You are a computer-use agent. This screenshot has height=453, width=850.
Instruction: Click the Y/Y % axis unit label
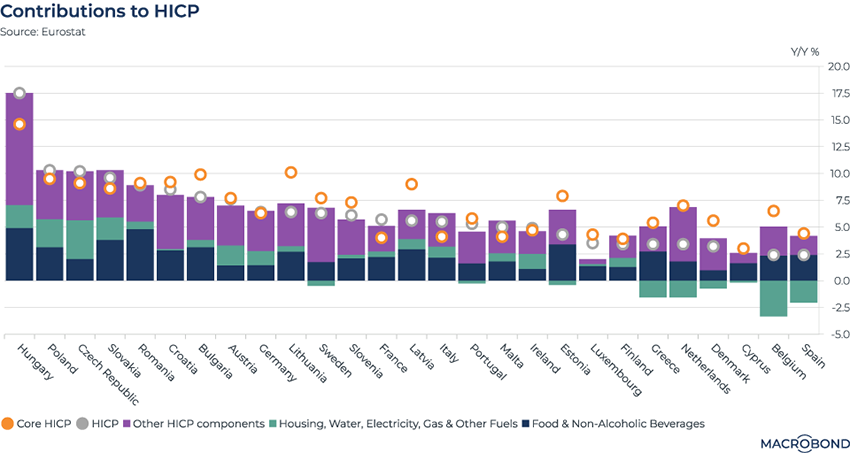point(805,50)
